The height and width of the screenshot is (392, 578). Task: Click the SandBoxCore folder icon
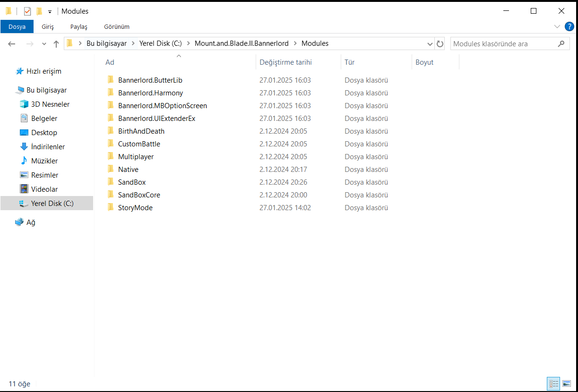click(x=111, y=195)
